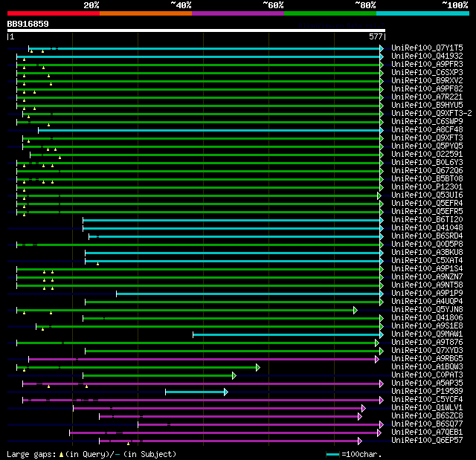Click the UniRef100_C6SWP9 entry
The height and width of the screenshot is (460, 476).
427,122
